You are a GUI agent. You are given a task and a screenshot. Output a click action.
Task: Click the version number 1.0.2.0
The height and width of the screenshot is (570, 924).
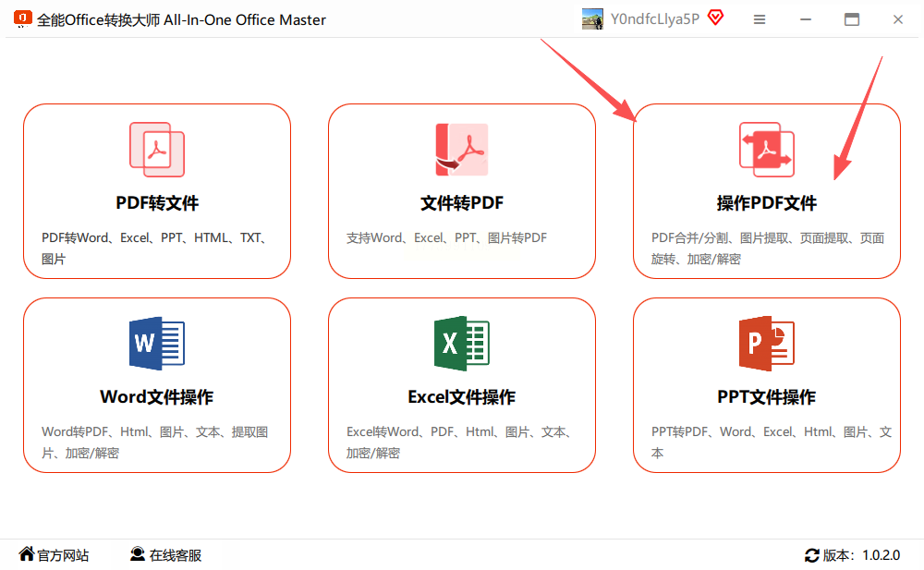[881, 555]
